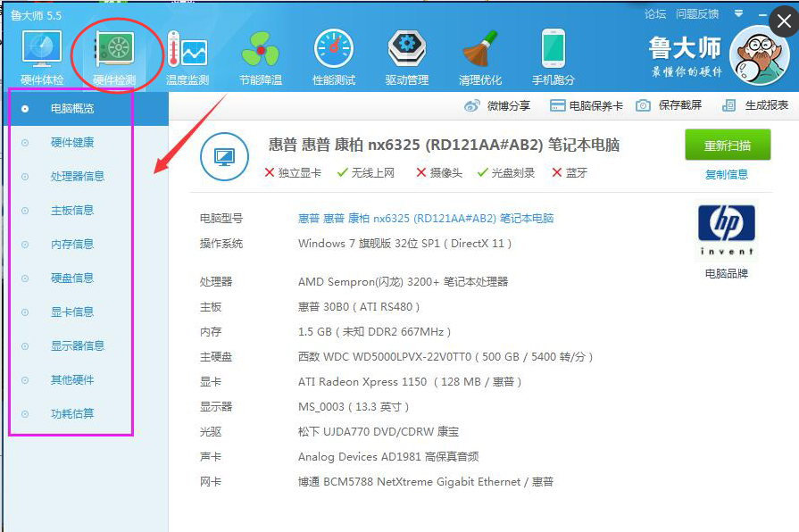Click 保存截屏 text button
799x532 pixels.
[679, 105]
